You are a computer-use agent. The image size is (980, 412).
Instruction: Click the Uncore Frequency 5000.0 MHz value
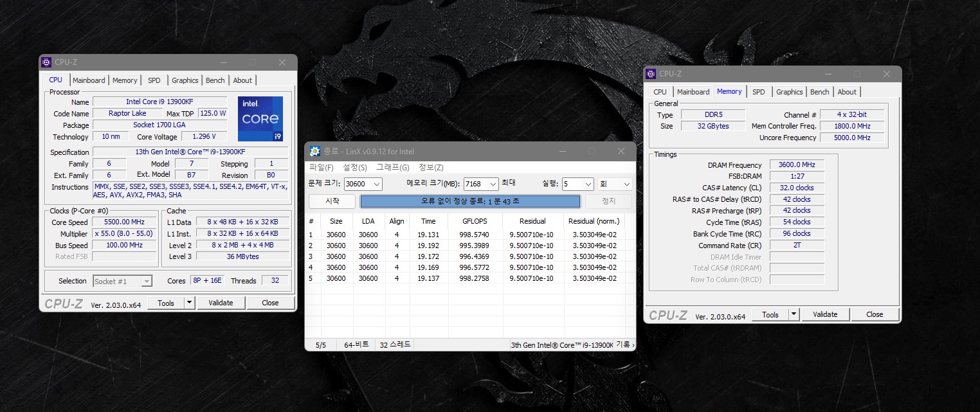click(852, 138)
